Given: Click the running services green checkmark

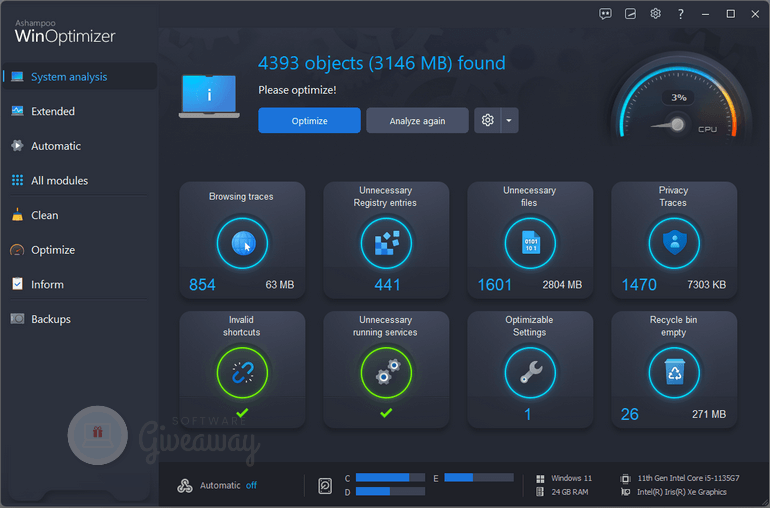Looking at the screenshot, I should point(386,413).
